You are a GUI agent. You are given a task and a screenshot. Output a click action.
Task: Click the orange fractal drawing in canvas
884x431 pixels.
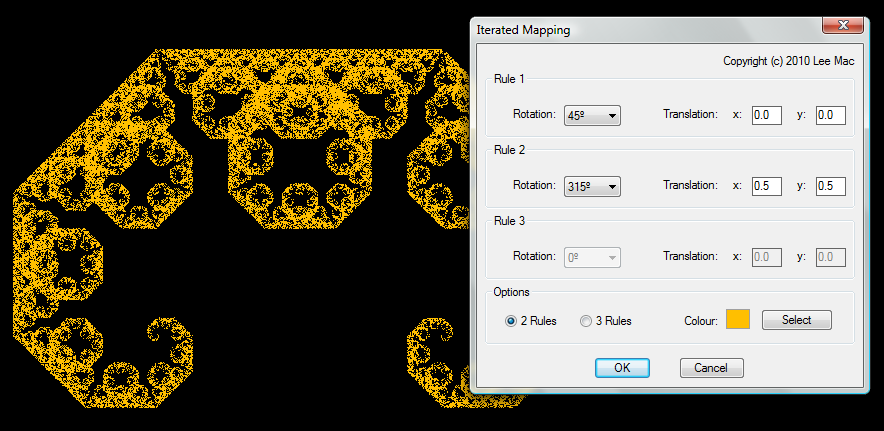click(x=300, y=150)
